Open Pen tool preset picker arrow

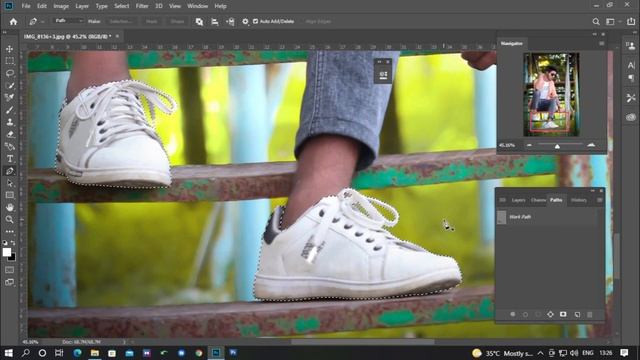click(42, 22)
